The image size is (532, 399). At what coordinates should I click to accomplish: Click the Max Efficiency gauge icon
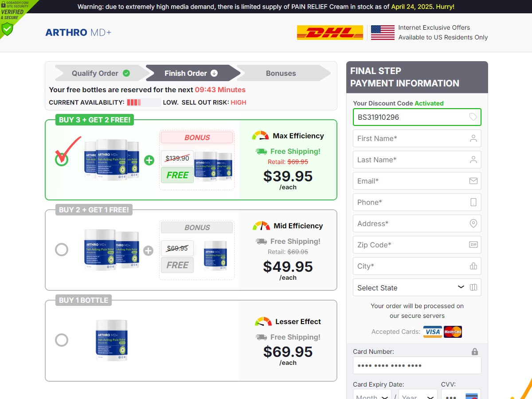(260, 136)
